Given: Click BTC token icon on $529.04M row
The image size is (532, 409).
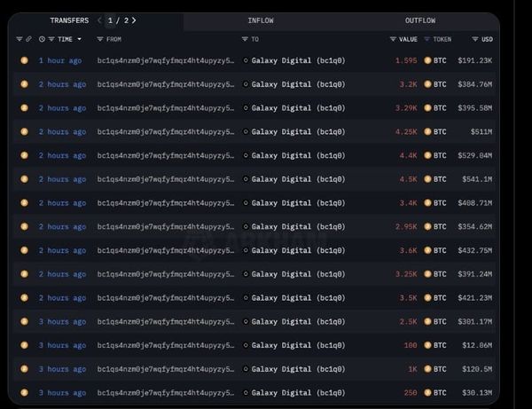Looking at the screenshot, I should coord(428,155).
